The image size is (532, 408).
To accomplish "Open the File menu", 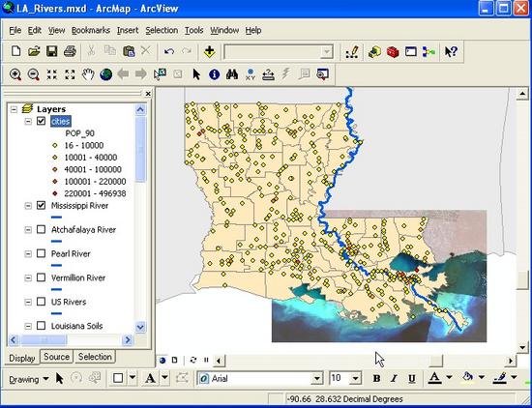I will point(15,30).
